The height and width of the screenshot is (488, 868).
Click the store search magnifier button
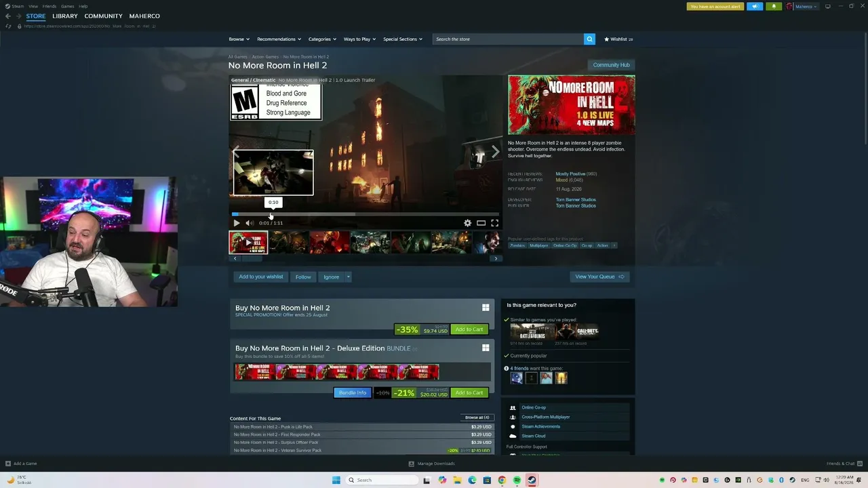[589, 39]
